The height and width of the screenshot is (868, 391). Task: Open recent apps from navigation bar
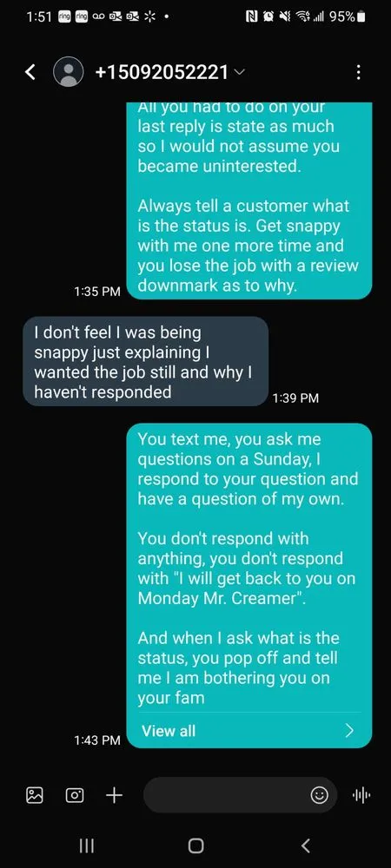point(86,845)
